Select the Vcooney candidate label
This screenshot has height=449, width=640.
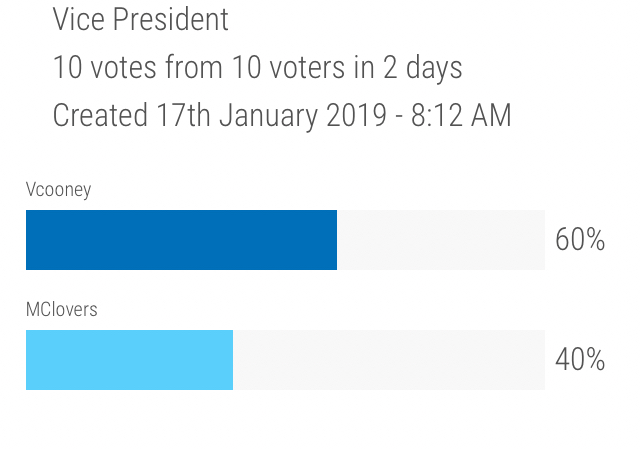pyautogui.click(x=58, y=190)
